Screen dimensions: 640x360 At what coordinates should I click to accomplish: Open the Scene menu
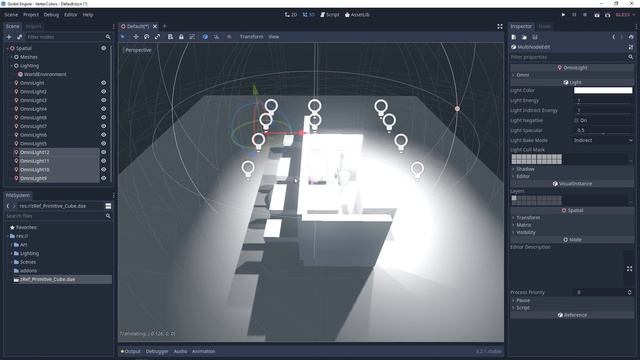pos(11,15)
